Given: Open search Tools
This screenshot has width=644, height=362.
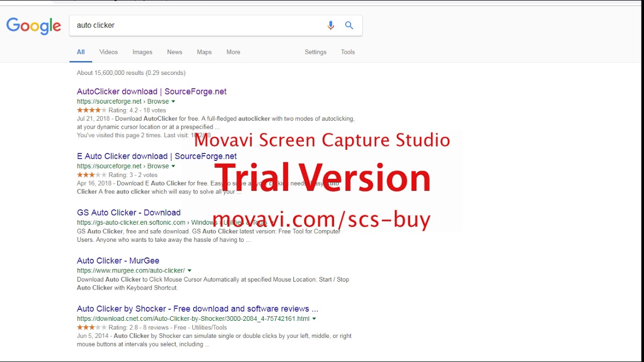Looking at the screenshot, I should tap(348, 52).
